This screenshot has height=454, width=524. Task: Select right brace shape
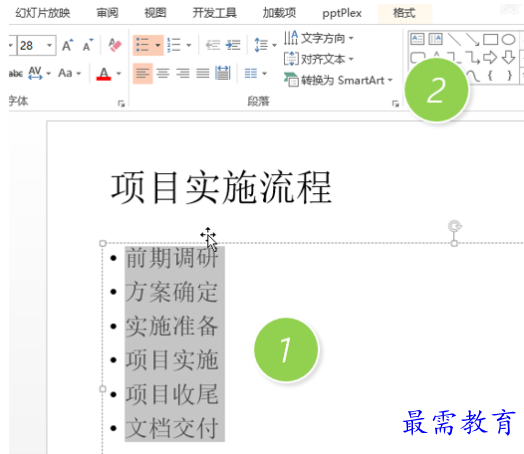pos(509,75)
